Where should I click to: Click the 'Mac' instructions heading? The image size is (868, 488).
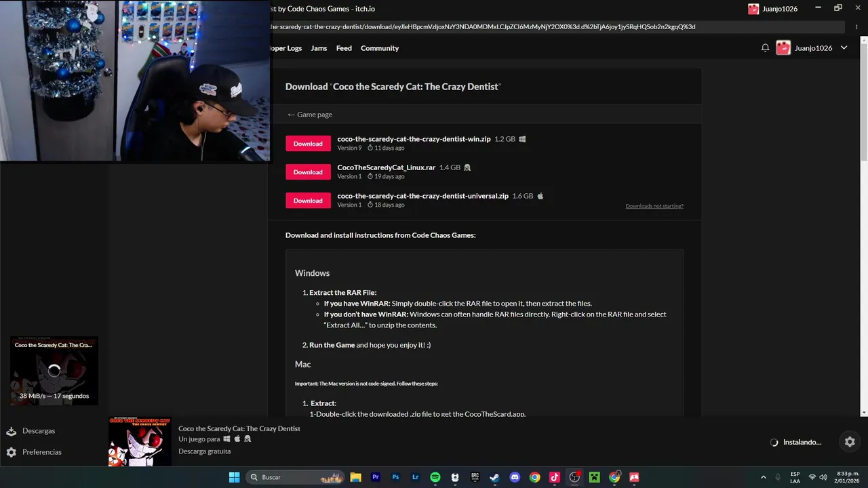302,365
